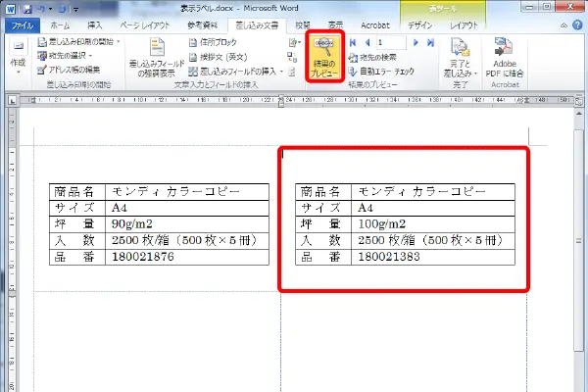This screenshot has height=392, width=588.
Task: Select 差し込み文書 tab
Action: pos(257,25)
